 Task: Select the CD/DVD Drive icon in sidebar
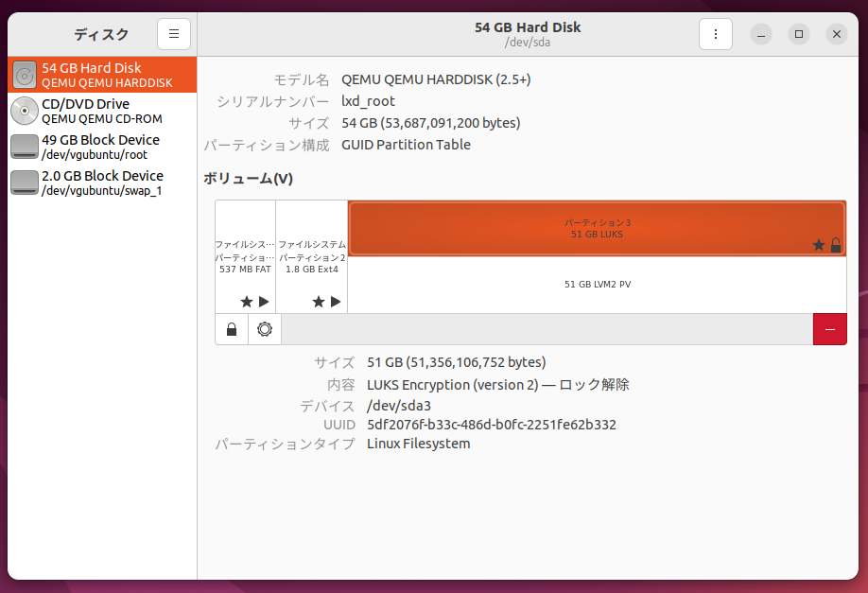24,111
